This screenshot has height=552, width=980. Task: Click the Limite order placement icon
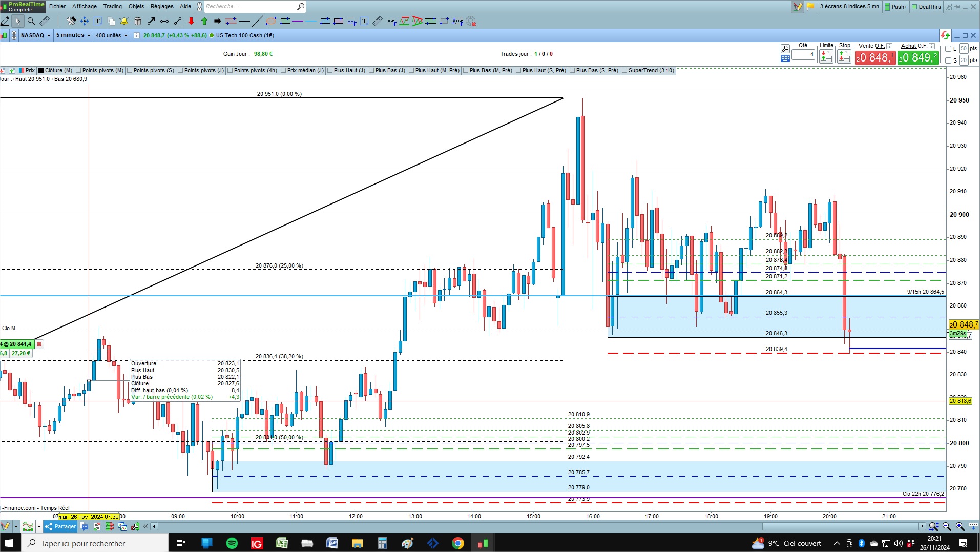click(826, 56)
